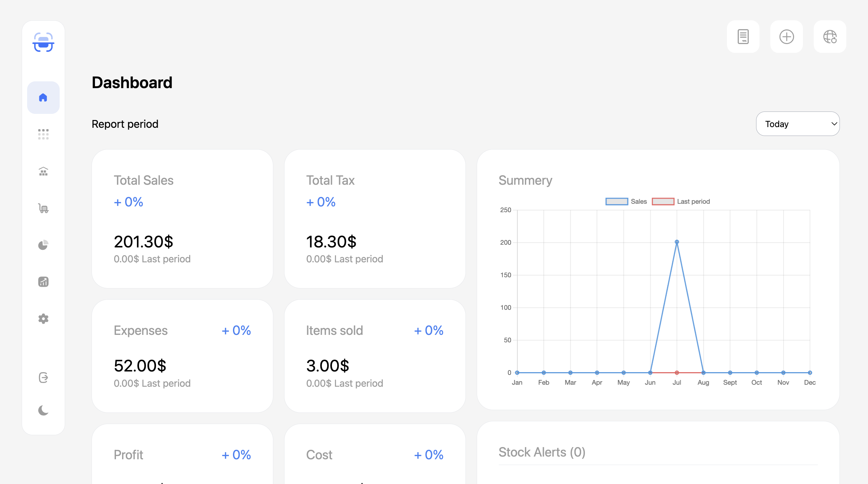The width and height of the screenshot is (868, 484).
Task: Open the Home dashboard icon
Action: coord(43,98)
